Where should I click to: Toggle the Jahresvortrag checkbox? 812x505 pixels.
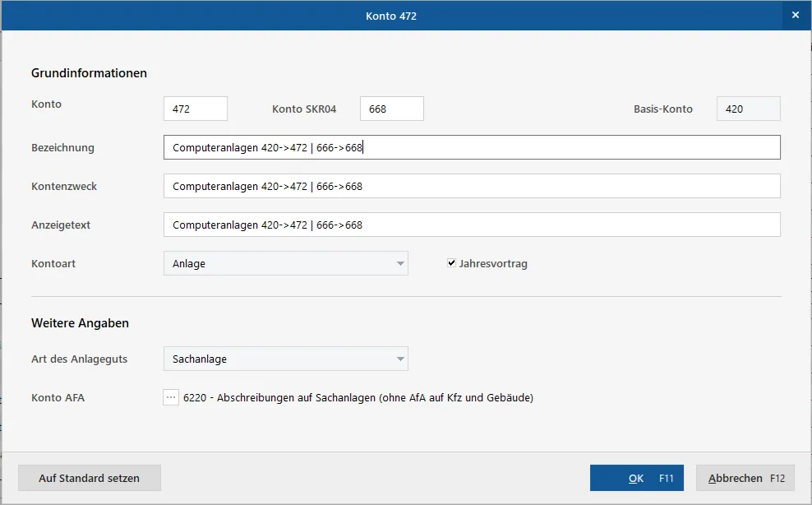coord(451,263)
